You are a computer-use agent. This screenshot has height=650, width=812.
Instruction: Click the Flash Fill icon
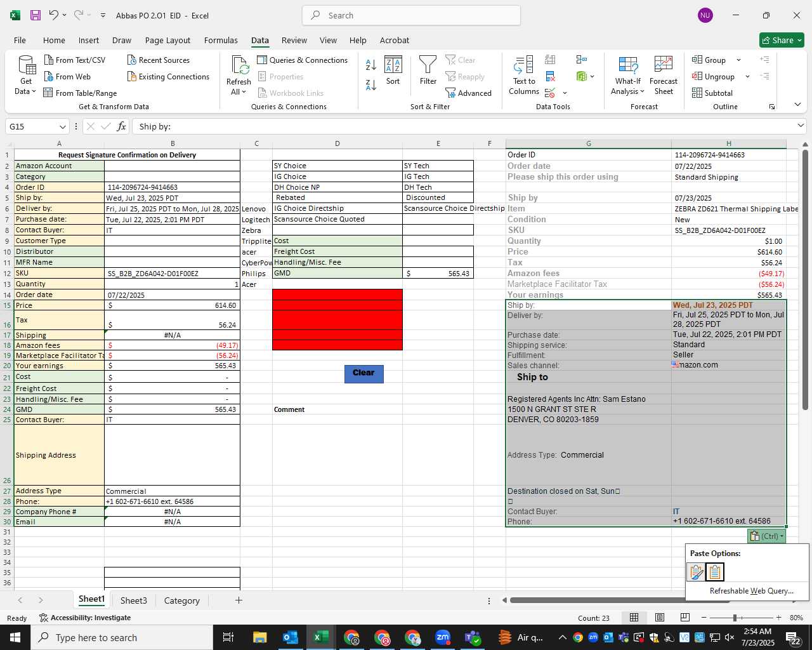click(x=550, y=60)
